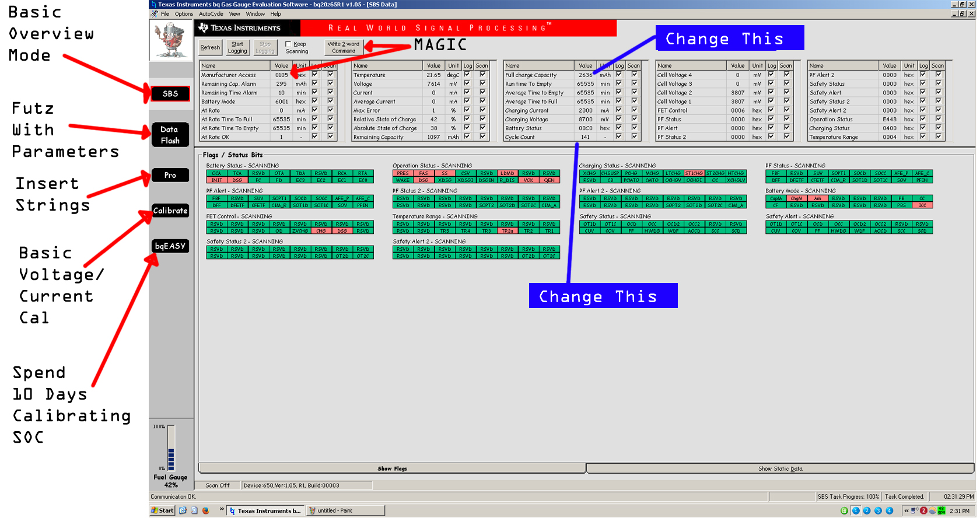Expand the quick launch chevron
The image size is (980, 518).
pyautogui.click(x=222, y=510)
